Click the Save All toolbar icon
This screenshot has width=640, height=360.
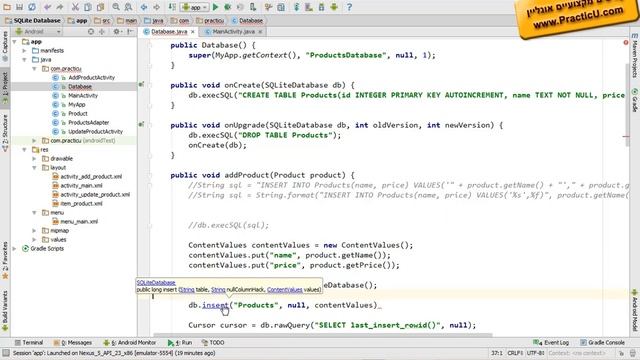(19, 7)
